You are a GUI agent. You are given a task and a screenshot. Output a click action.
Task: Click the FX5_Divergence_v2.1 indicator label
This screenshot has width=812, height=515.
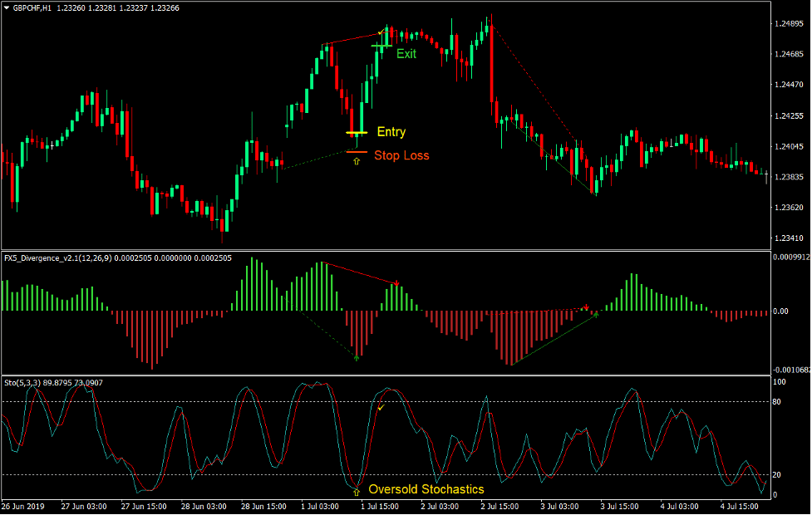pos(117,258)
